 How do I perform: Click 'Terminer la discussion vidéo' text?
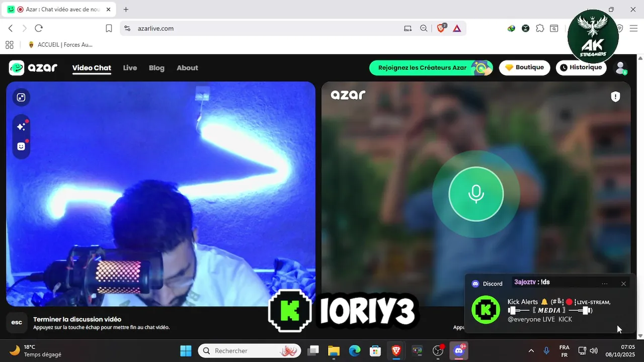[77, 319]
